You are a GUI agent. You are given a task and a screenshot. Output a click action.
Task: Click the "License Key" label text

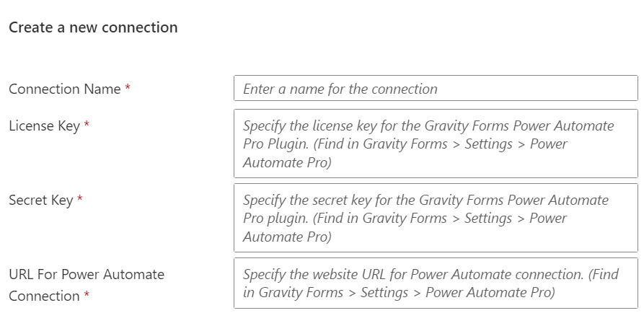45,125
